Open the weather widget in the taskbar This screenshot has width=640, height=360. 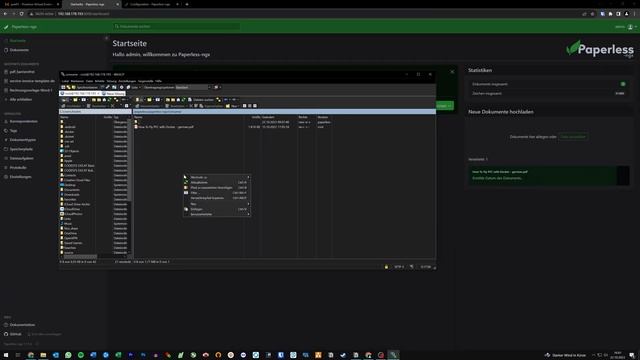[x=566, y=355]
